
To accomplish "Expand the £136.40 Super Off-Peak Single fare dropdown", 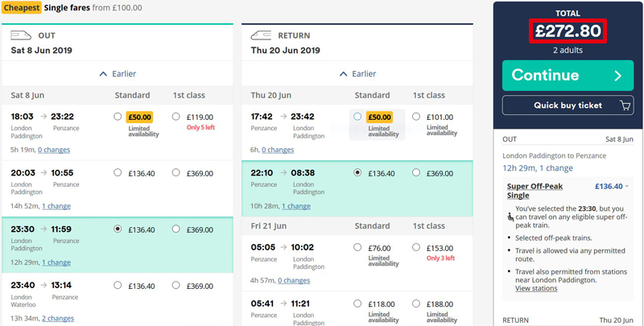I will [x=612, y=187].
